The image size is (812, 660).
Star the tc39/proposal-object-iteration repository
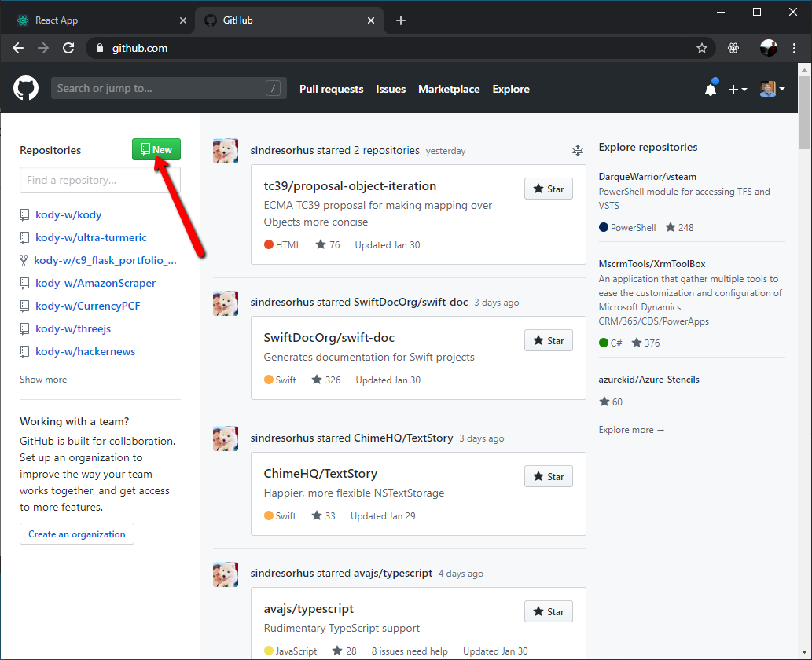tap(549, 189)
